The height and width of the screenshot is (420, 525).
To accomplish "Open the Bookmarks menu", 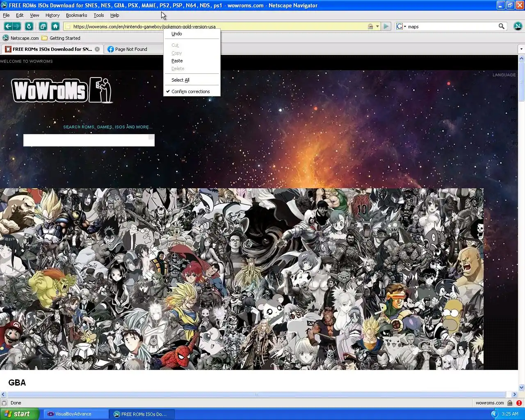I will pos(76,15).
